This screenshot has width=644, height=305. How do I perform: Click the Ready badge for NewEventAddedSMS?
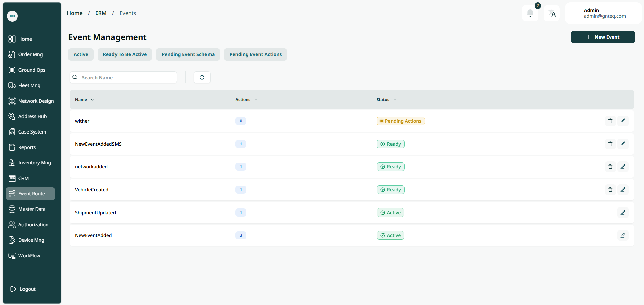(x=390, y=144)
